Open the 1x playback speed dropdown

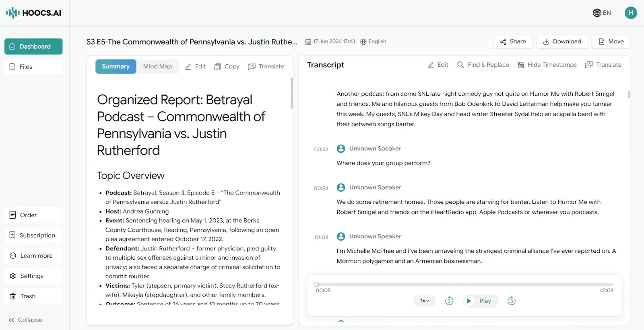tap(425, 301)
